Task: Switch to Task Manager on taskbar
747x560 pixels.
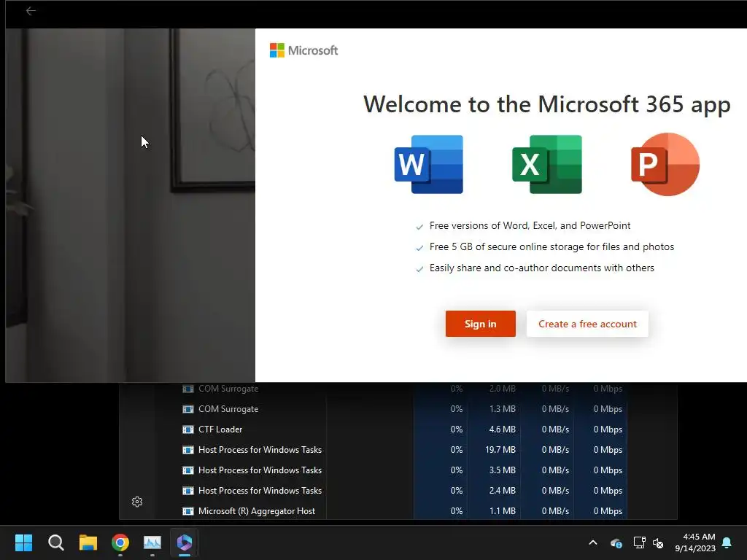Action: point(152,542)
